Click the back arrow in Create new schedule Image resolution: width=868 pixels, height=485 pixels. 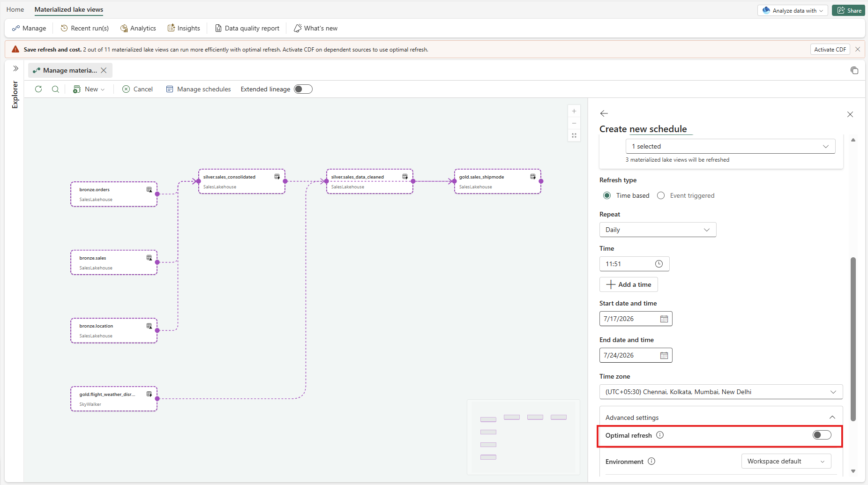[x=604, y=113]
